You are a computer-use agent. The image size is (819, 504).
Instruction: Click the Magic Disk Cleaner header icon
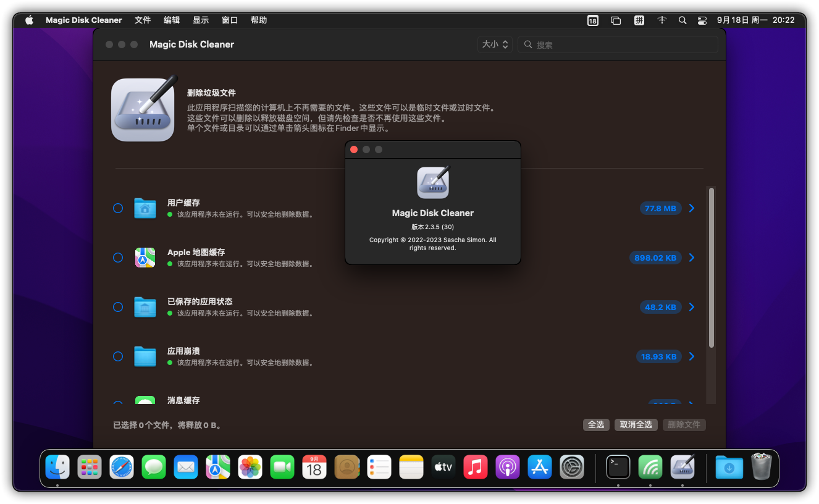coord(143,109)
